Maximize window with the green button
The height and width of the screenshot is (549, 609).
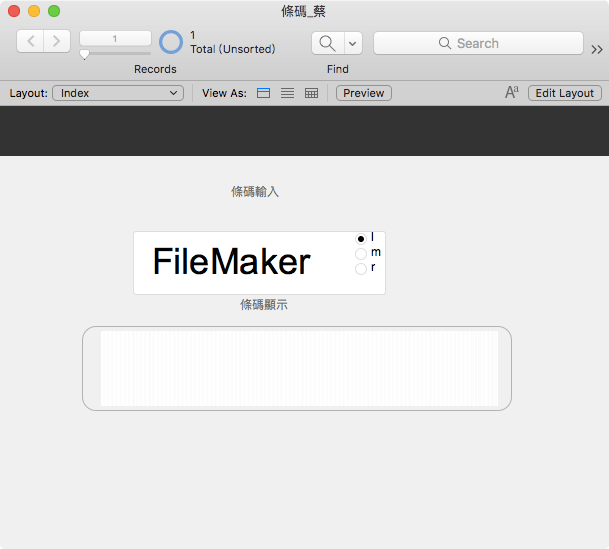click(54, 11)
